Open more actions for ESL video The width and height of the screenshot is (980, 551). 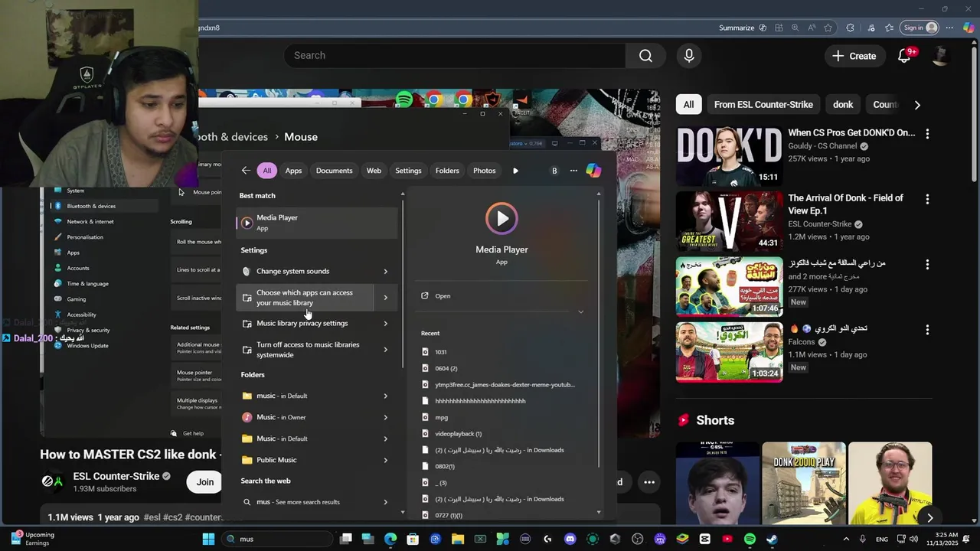(x=649, y=482)
